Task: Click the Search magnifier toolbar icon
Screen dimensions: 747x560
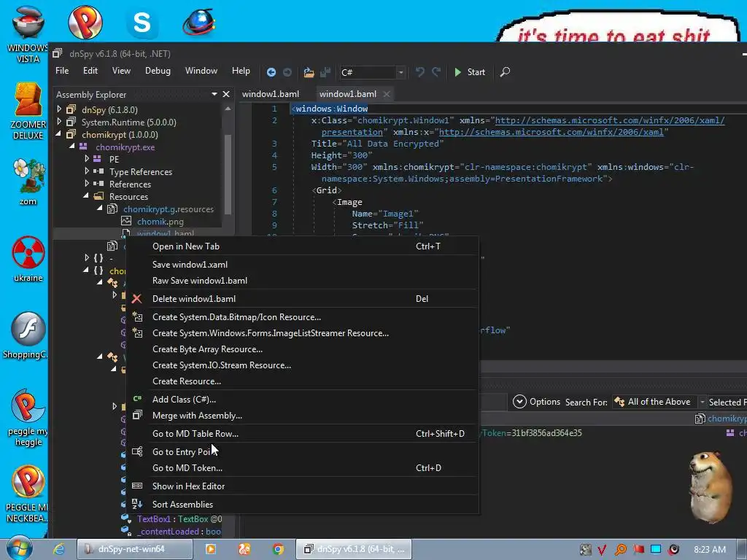Action: (x=505, y=72)
